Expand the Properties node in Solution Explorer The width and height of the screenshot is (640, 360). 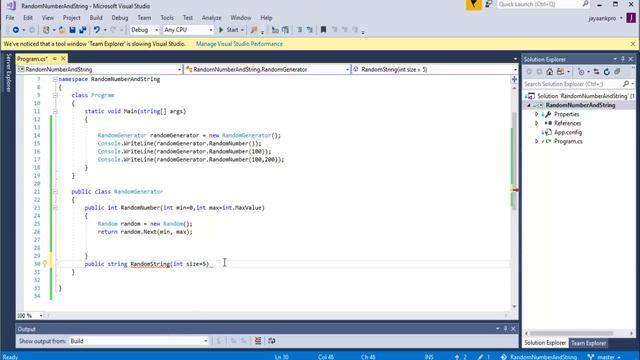[x=537, y=114]
